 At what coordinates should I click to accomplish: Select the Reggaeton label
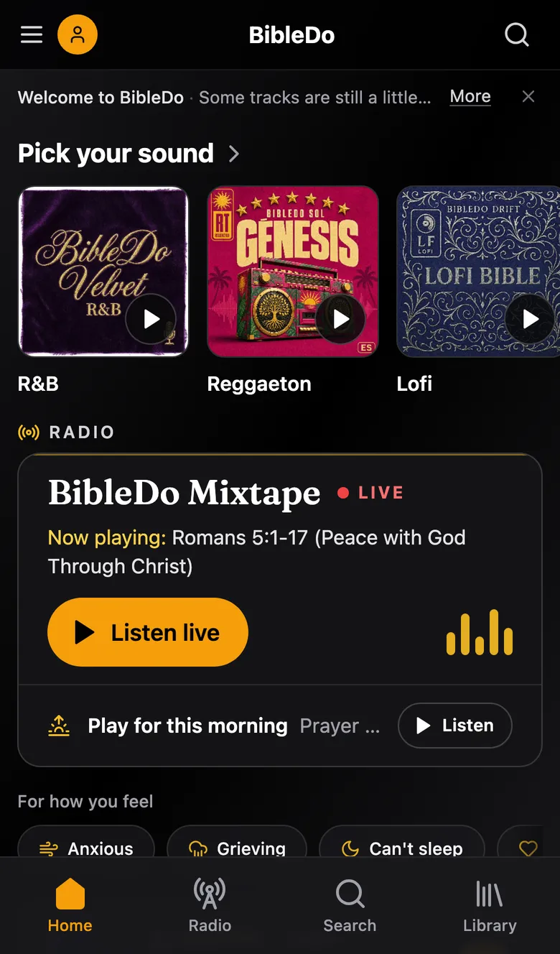tap(259, 384)
